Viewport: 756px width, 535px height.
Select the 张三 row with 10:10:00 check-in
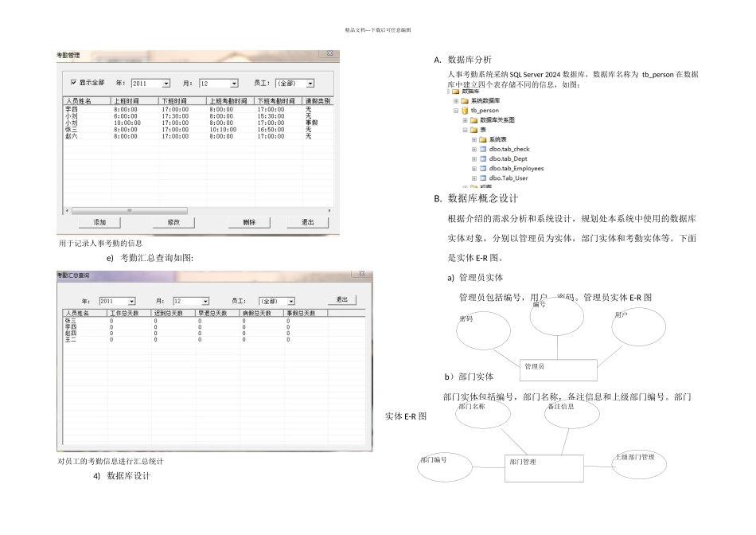pos(198,130)
